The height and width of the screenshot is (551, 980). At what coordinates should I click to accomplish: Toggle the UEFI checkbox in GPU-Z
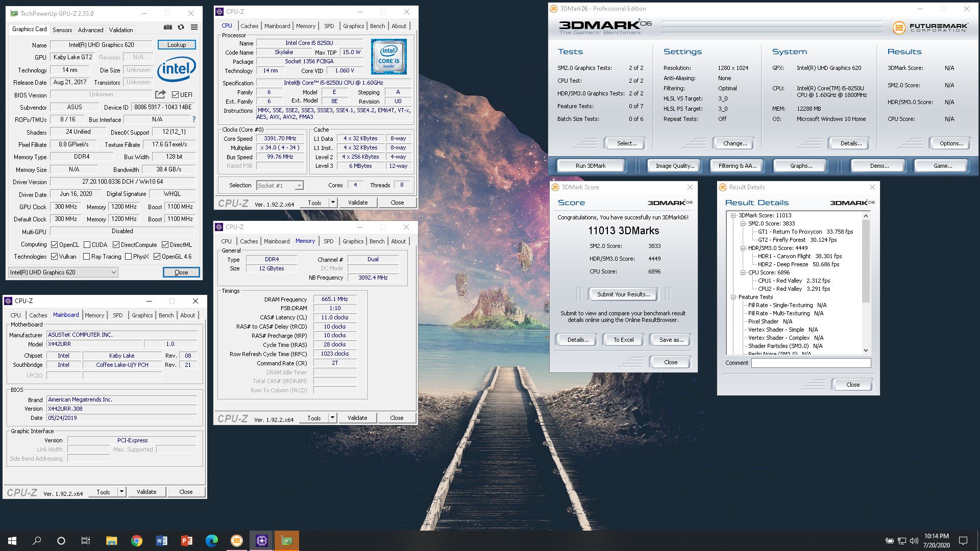click(x=175, y=95)
